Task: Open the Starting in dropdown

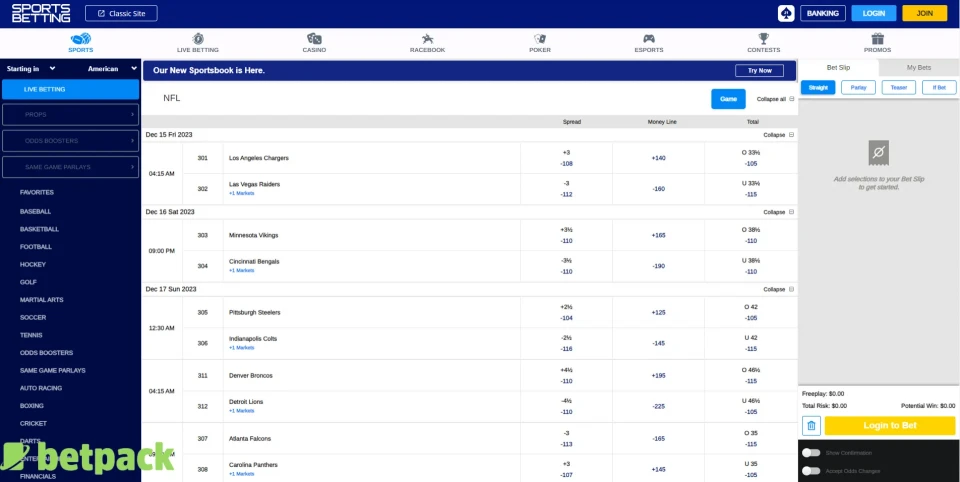Action: [x=35, y=69]
